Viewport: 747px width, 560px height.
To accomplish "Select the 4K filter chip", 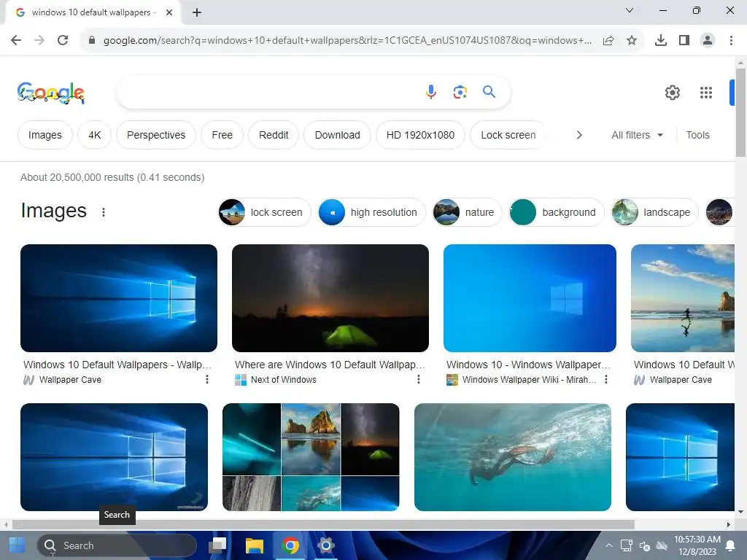I will pyautogui.click(x=94, y=135).
